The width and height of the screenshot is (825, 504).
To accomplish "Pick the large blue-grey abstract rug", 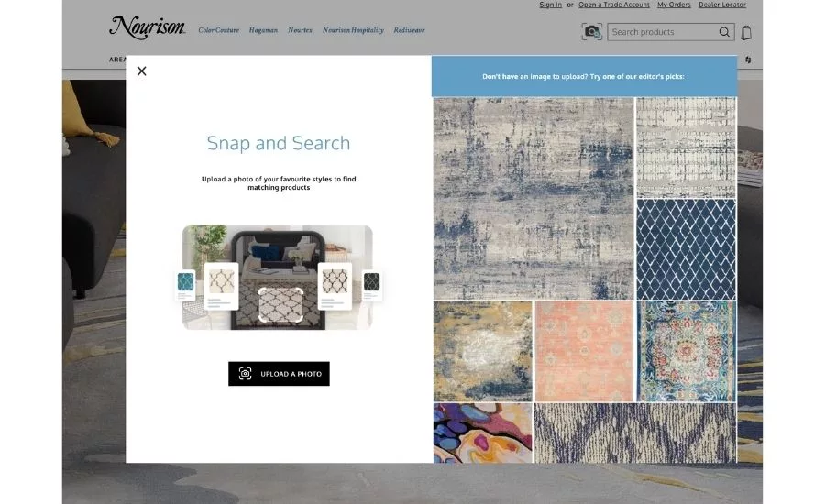I will coord(533,198).
